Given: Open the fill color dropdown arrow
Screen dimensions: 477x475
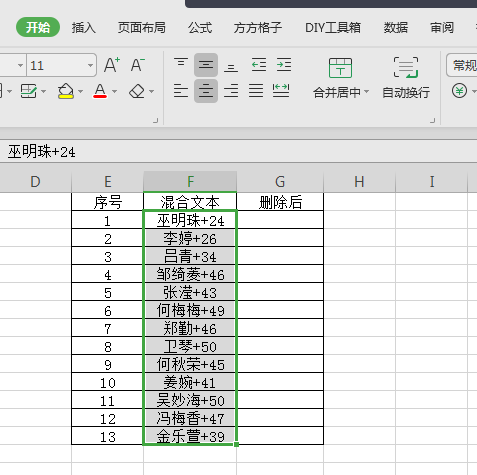Looking at the screenshot, I should [80, 91].
